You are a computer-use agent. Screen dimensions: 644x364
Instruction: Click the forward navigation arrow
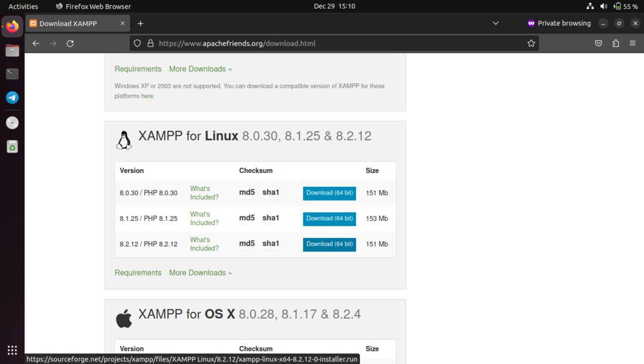[53, 43]
